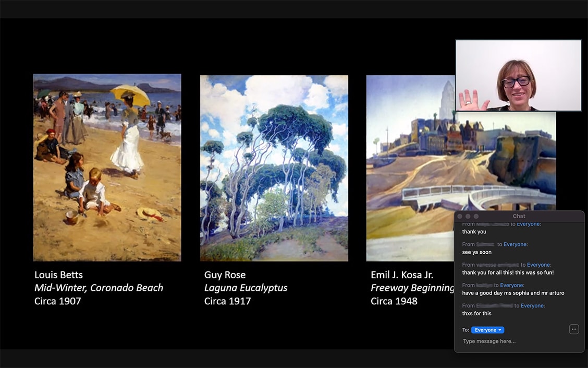This screenshot has width=588, height=368.
Task: Click the 'Guy Rose' caption text
Action: point(225,275)
